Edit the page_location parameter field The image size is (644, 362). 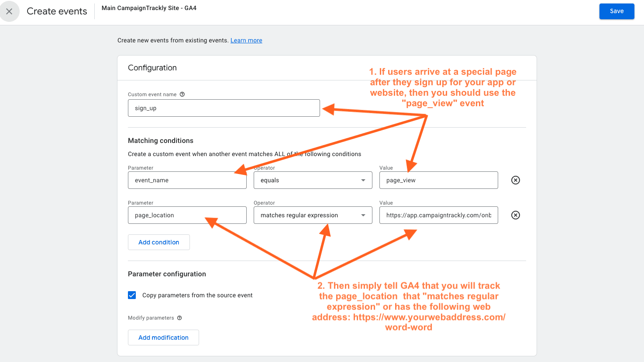(187, 215)
